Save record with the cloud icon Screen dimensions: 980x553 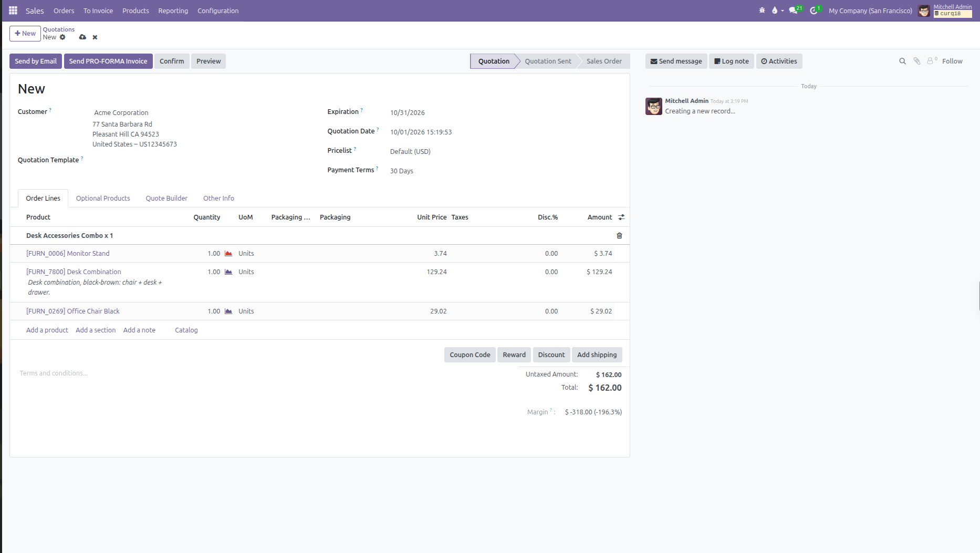pos(82,37)
